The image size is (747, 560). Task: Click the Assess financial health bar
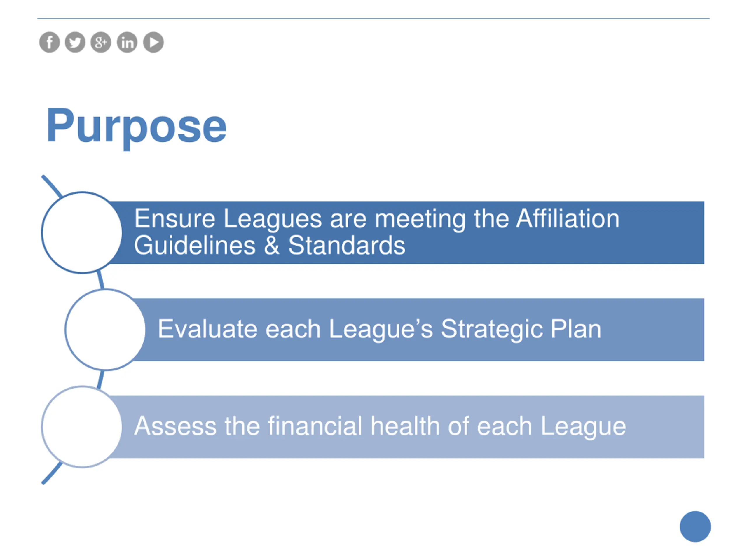point(405,427)
